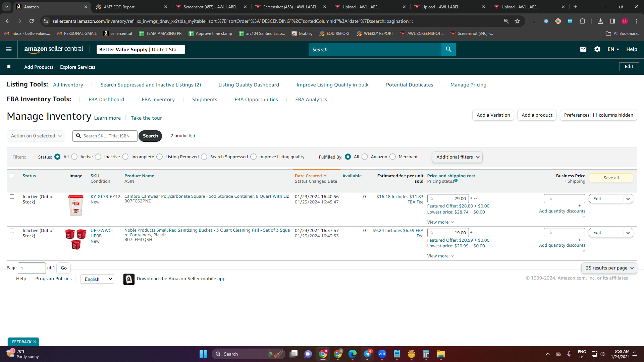Open the browser extensions puzzle icon
This screenshot has width=644, height=362.
[583, 21]
